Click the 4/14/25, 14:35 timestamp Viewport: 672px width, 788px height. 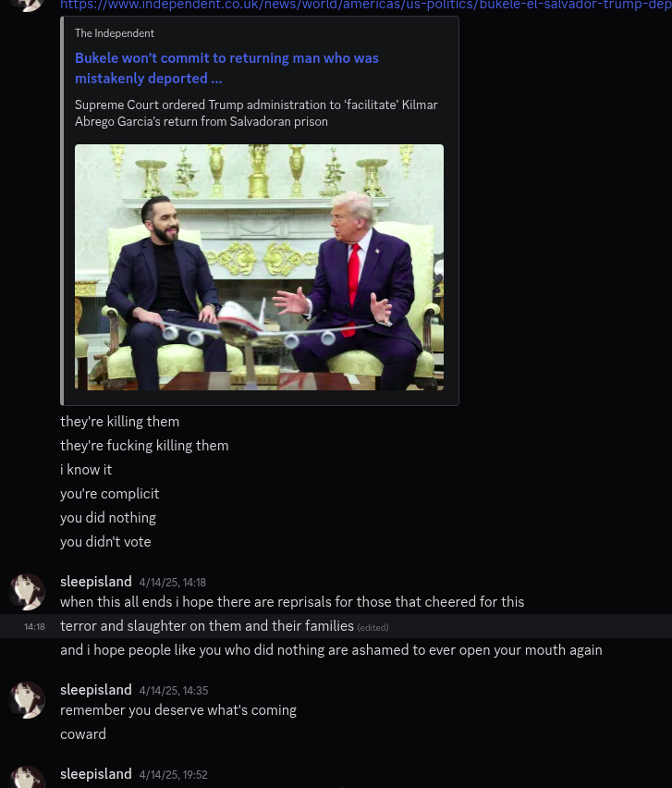click(x=174, y=691)
